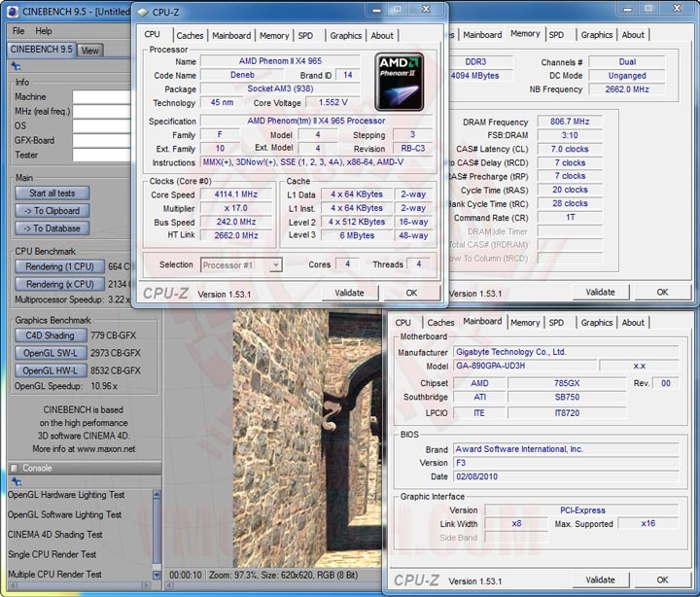Image resolution: width=700 pixels, height=597 pixels.
Task: Run the OpenGL SW-L benchmark
Action: [50, 353]
